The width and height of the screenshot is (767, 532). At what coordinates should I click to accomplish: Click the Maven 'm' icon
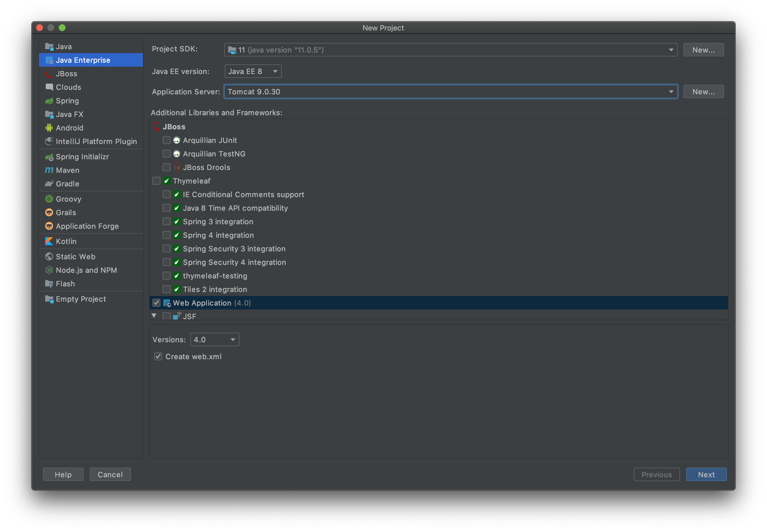49,170
